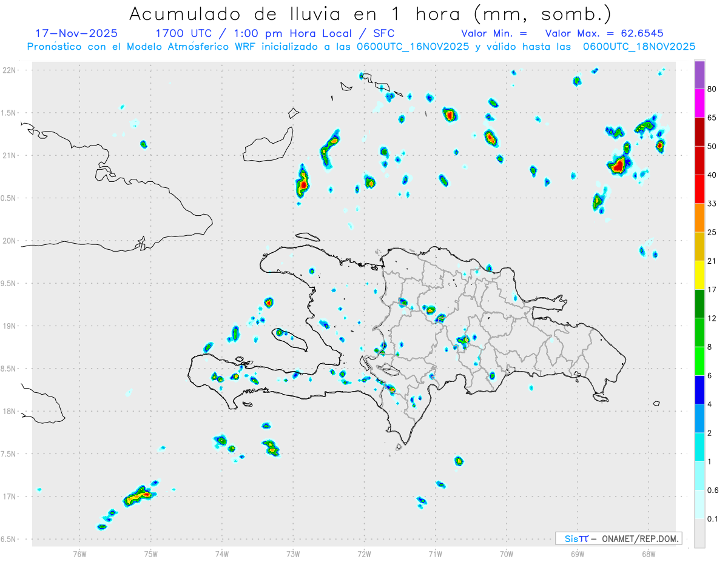Image resolution: width=728 pixels, height=562 pixels.
Task: Click the '70W' longitude axis label
Action: pyautogui.click(x=507, y=554)
